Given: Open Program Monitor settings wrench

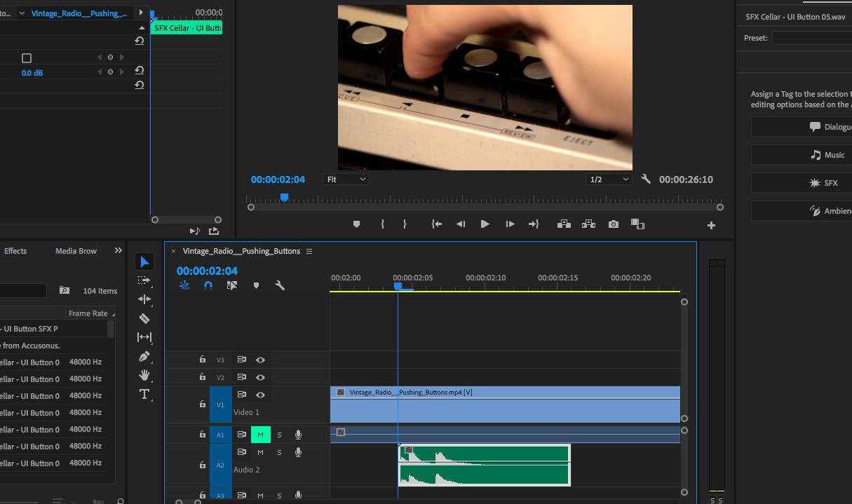Looking at the screenshot, I should [646, 179].
